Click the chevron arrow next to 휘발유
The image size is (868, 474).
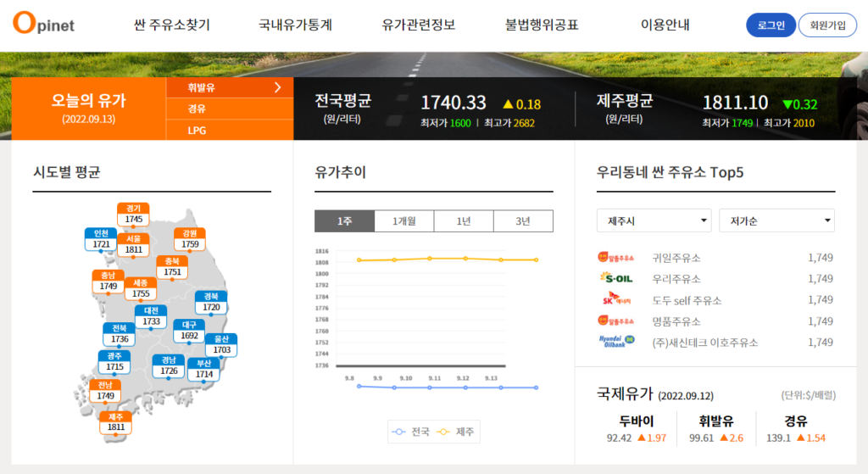pyautogui.click(x=278, y=87)
